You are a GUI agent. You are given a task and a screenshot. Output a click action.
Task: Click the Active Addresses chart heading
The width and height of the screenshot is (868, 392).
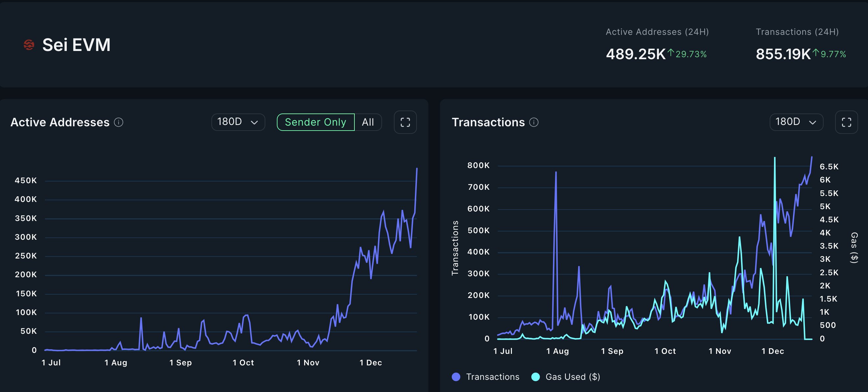pos(60,122)
